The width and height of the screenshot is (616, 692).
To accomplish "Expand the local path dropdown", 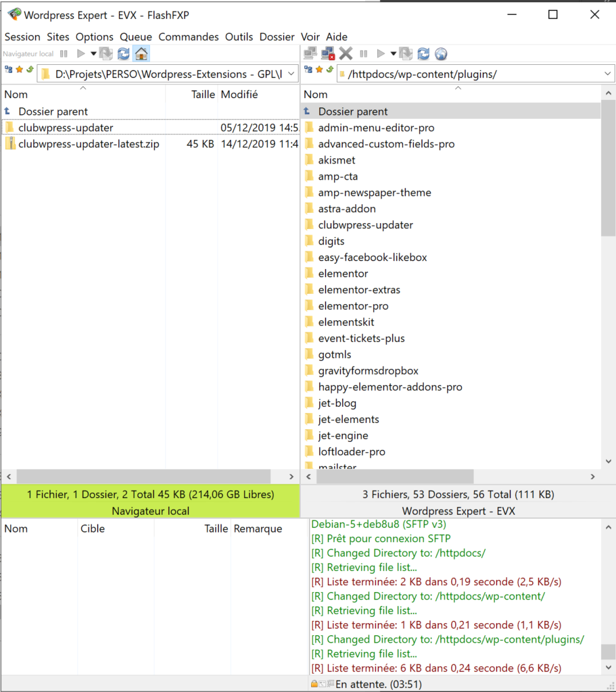I will tap(291, 74).
